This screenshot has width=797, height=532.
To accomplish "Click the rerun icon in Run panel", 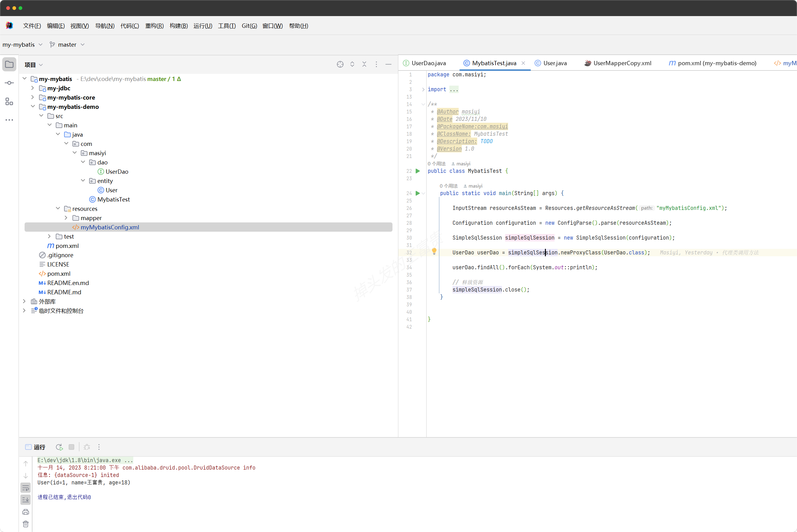I will 59,447.
